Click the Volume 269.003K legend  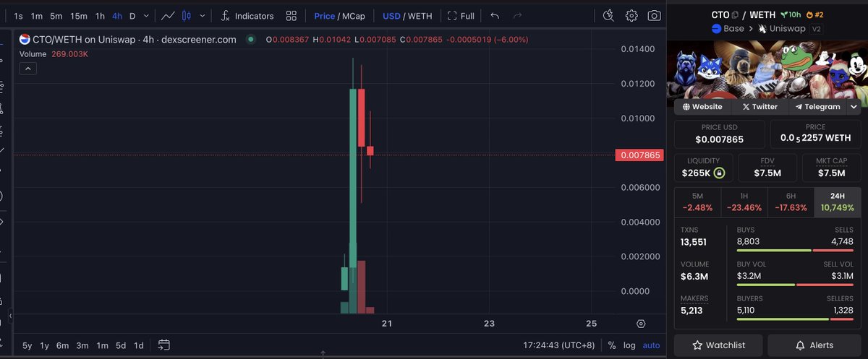(x=52, y=53)
